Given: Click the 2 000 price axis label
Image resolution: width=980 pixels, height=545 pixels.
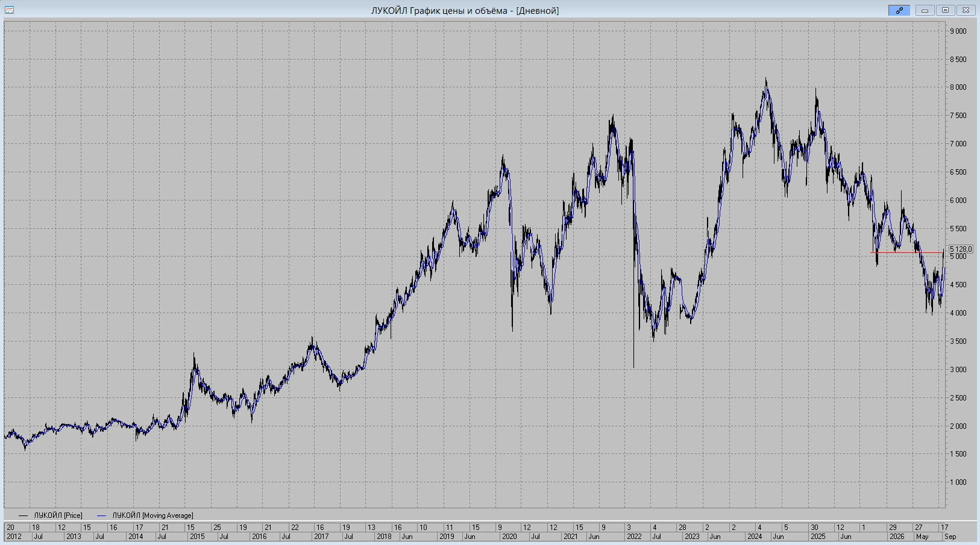Looking at the screenshot, I should pos(958,426).
